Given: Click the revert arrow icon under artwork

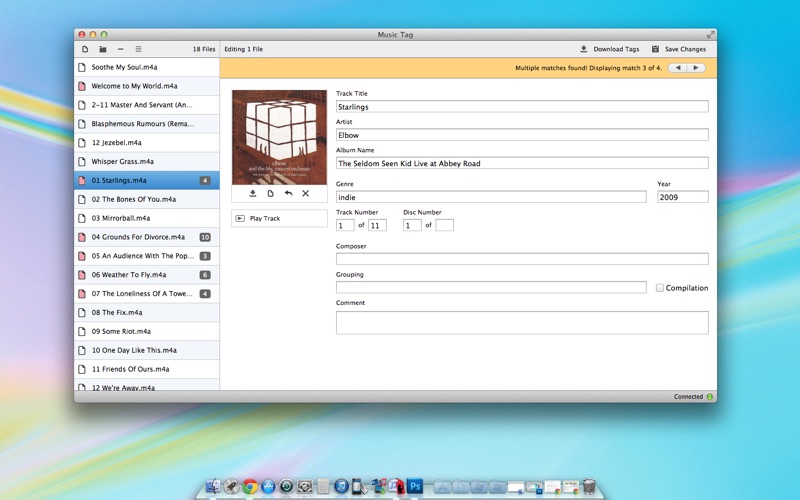Looking at the screenshot, I should click(x=288, y=193).
